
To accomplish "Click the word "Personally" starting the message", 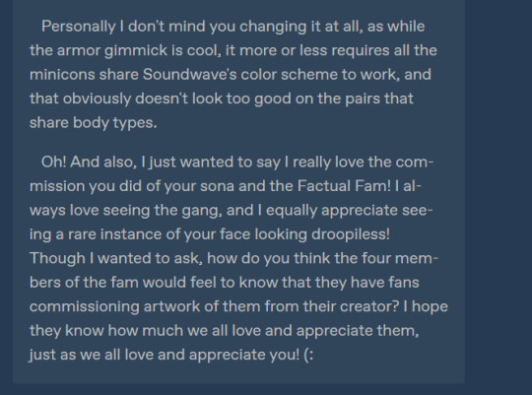I will pyautogui.click(x=79, y=27).
